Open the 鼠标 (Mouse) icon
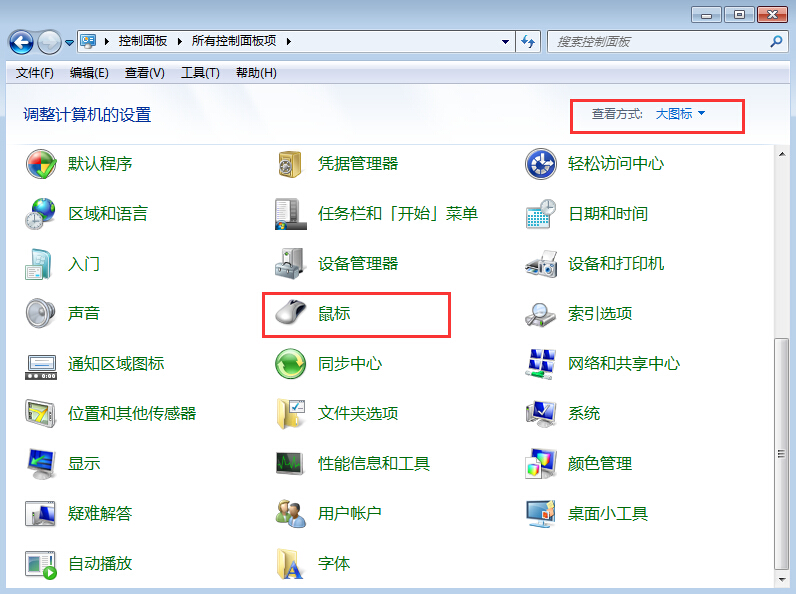 tap(290, 314)
